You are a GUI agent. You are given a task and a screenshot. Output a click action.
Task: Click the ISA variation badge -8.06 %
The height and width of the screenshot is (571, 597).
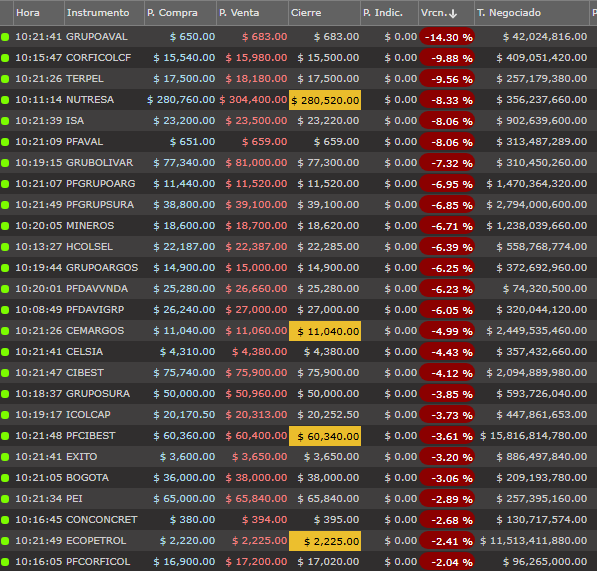coord(447,121)
